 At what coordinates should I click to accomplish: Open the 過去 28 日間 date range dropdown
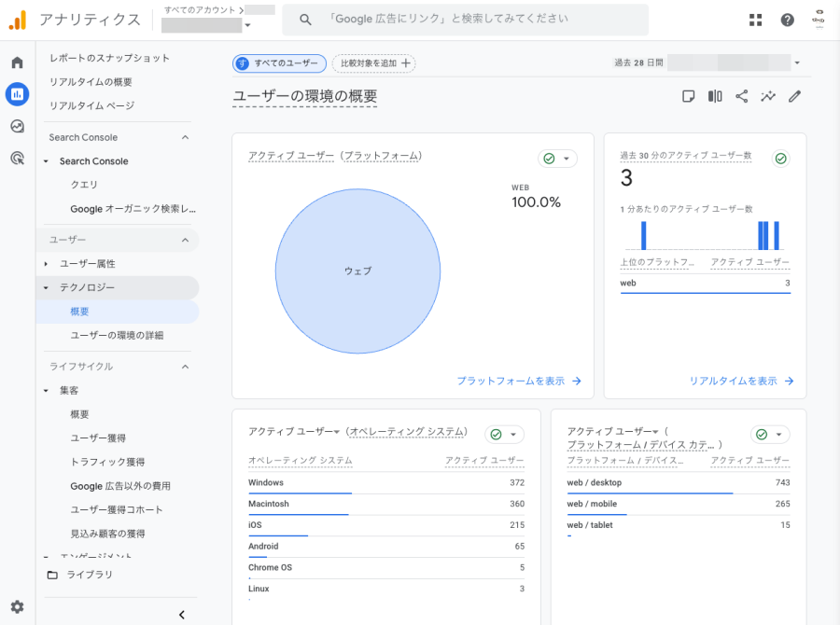click(797, 62)
